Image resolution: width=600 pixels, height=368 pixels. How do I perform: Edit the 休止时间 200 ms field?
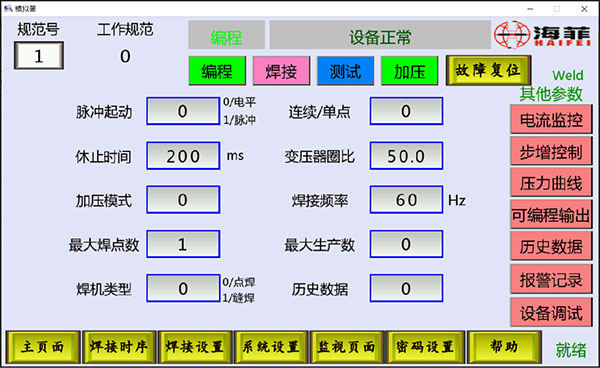pyautogui.click(x=183, y=156)
